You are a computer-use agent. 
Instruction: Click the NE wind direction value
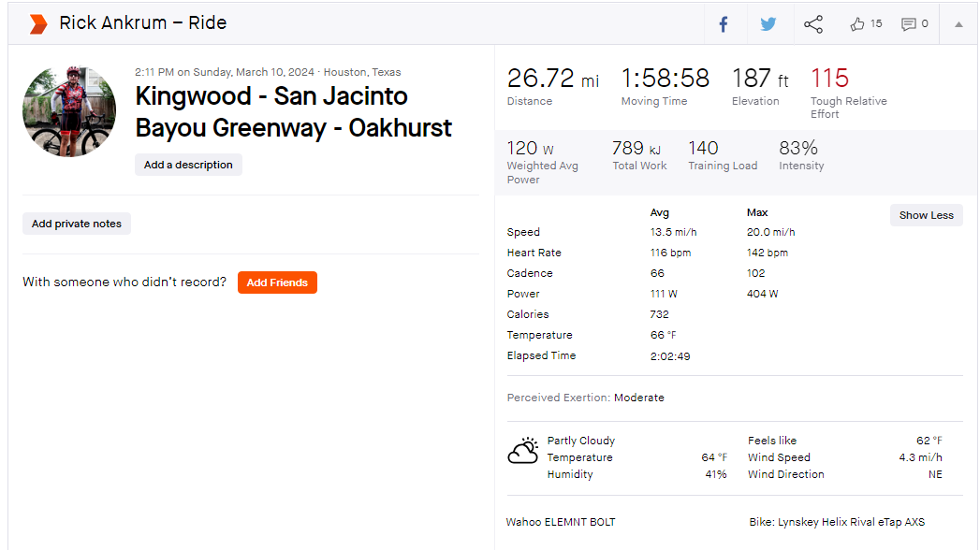(935, 474)
